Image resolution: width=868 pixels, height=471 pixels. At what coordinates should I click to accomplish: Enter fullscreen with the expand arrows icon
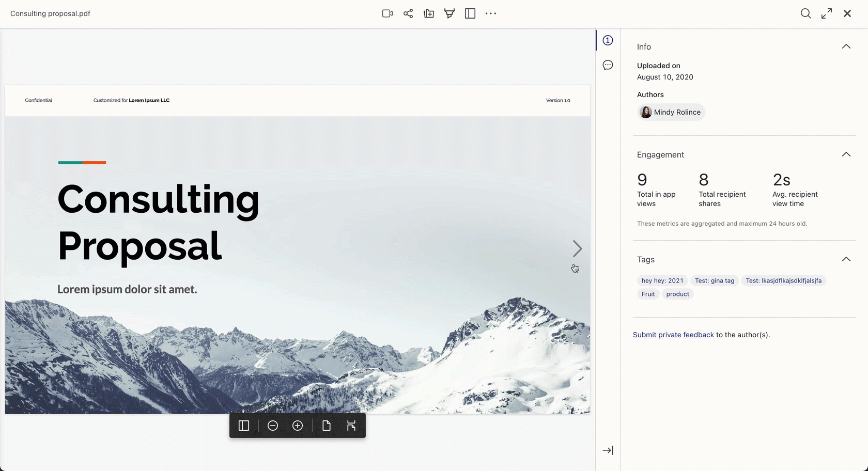coord(827,14)
